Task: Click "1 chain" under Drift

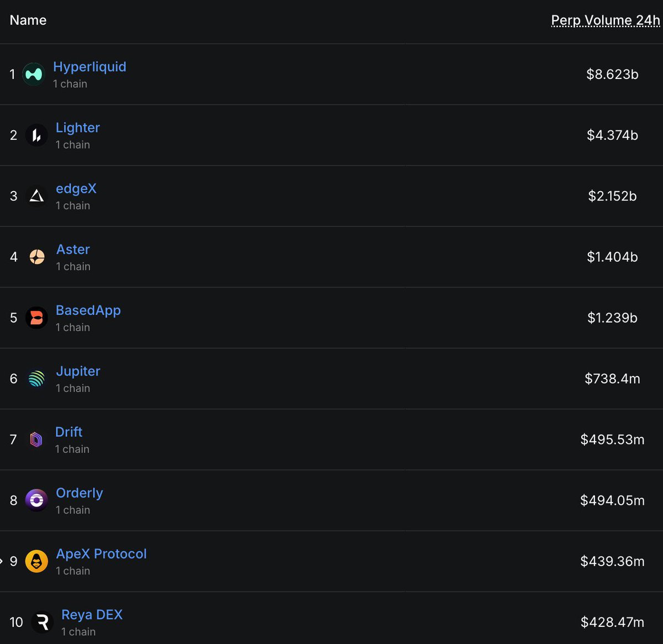Action: tap(72, 449)
